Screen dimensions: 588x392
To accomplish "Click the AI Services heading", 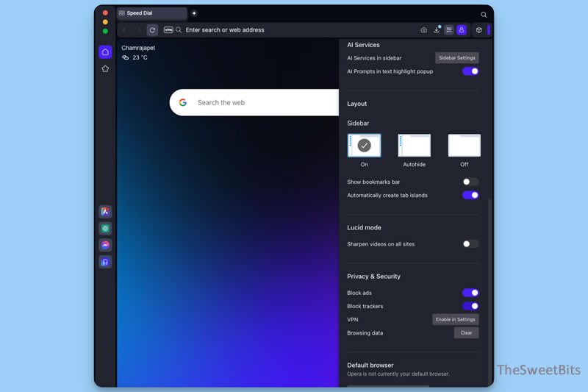I will coord(363,45).
